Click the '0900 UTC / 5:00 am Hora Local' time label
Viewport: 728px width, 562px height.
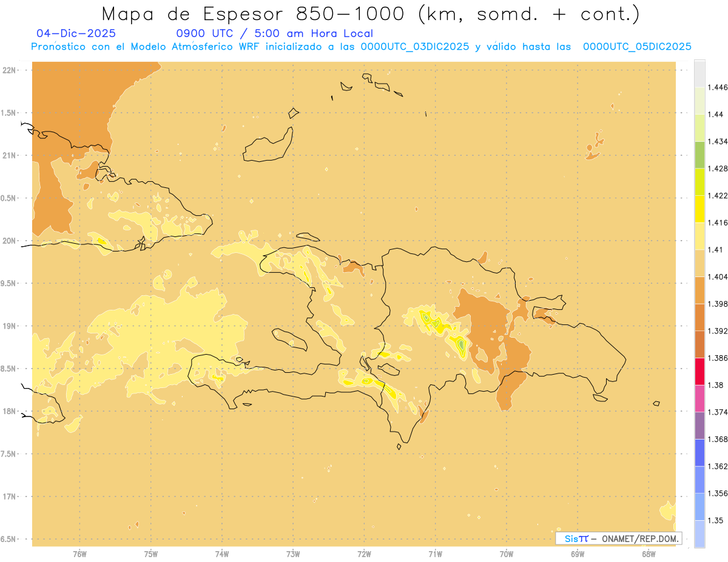[274, 33]
